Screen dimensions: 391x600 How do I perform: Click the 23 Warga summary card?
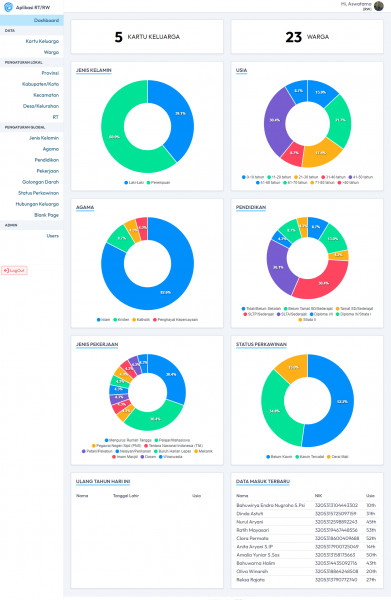click(307, 37)
